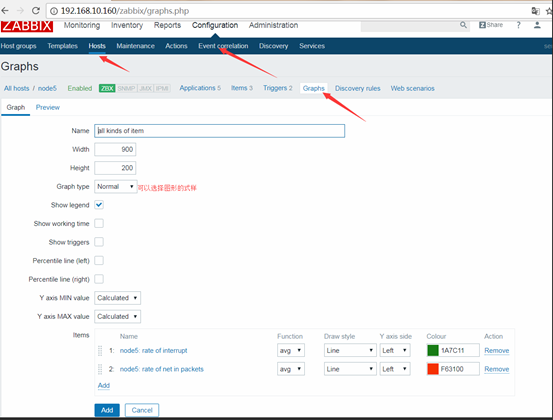Remove the rate of net in packets item
553x420 pixels.
coord(497,369)
